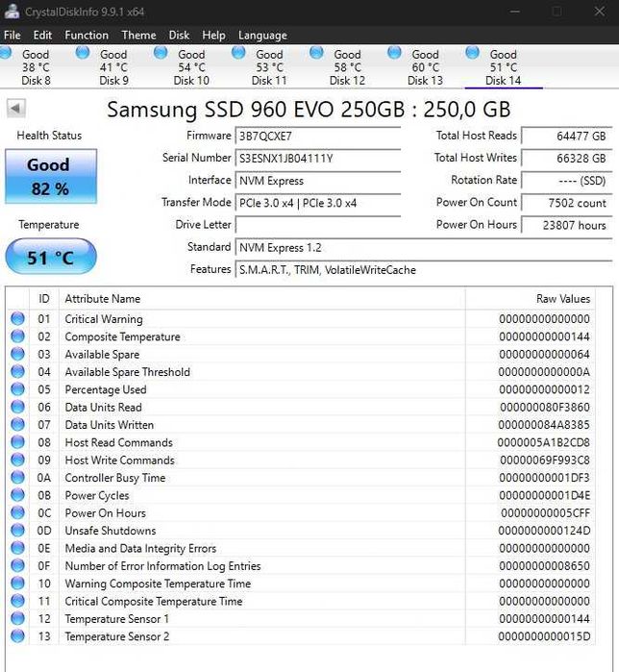Switch to Disk 11 tab
This screenshot has width=619, height=672.
269,67
